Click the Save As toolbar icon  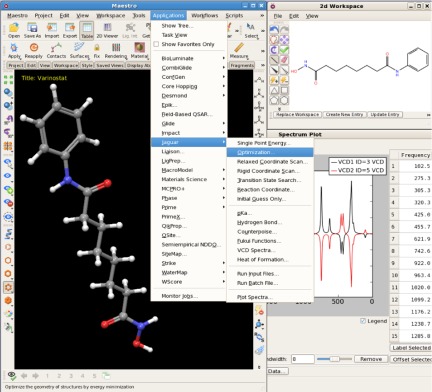coord(32,30)
